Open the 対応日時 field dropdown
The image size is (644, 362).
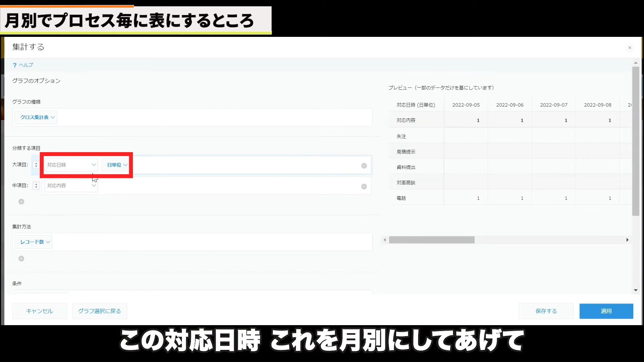click(71, 165)
